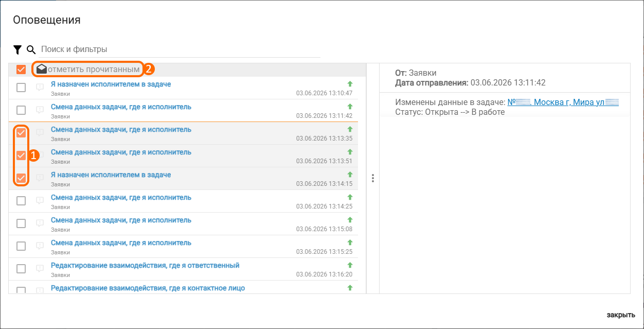Click the 'Оповещения' dialog title
Screen dimensions: 644x329
pyautogui.click(x=47, y=20)
